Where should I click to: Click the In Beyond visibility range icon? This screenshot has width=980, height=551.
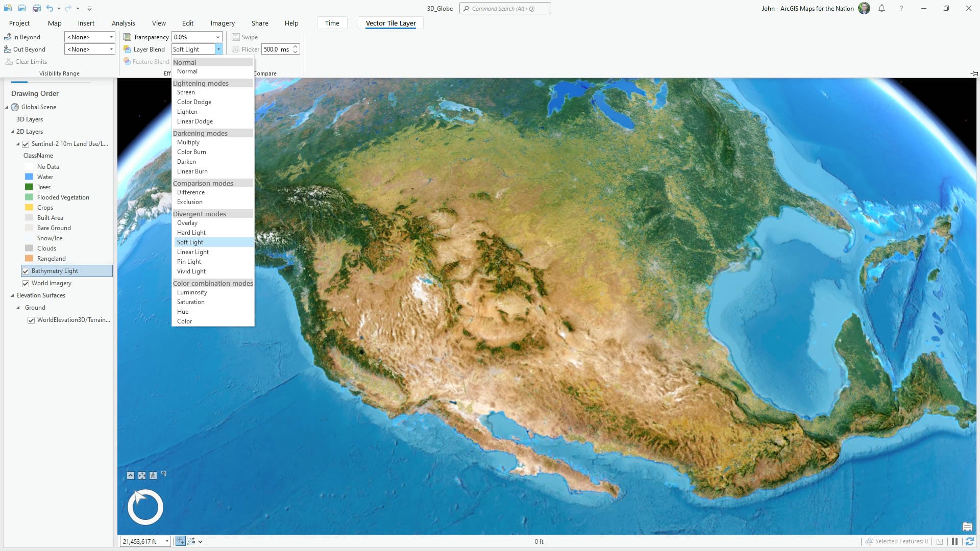coord(8,37)
